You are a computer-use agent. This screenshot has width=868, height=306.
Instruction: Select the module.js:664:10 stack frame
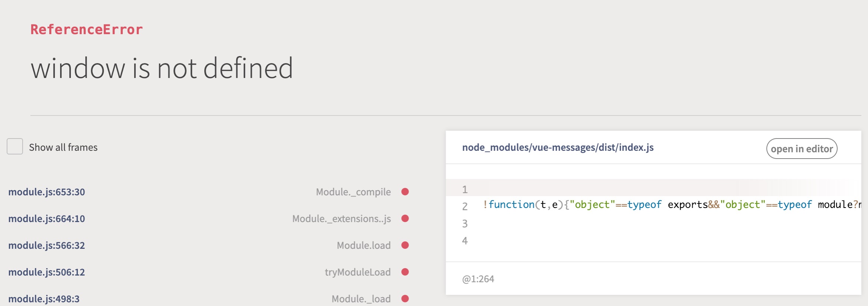point(47,219)
